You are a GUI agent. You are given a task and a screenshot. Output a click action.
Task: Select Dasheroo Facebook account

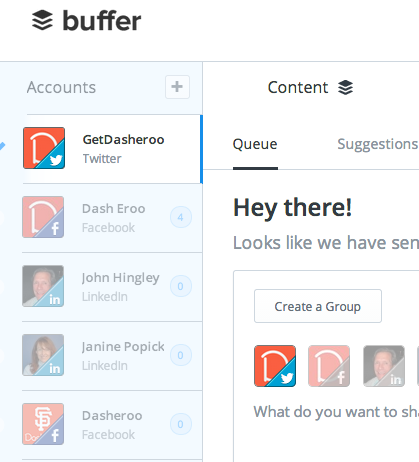(112, 425)
